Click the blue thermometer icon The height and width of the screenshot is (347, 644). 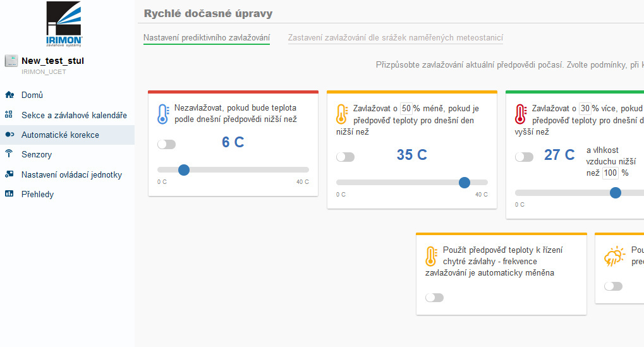pos(163,114)
